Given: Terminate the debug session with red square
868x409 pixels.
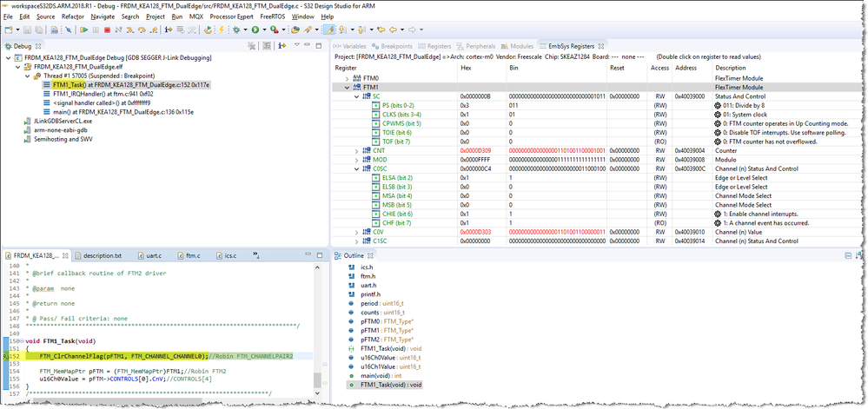Looking at the screenshot, I should [108, 30].
